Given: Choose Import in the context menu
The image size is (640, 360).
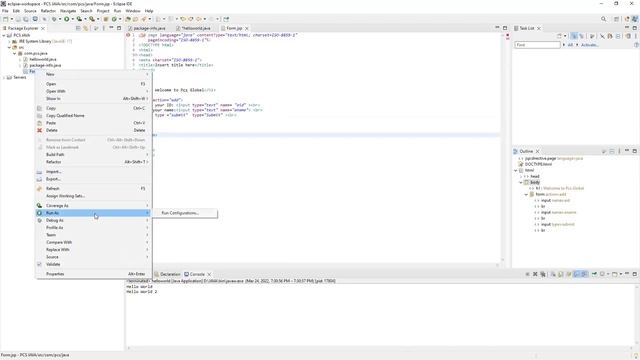Looking at the screenshot, I should 93,172.
